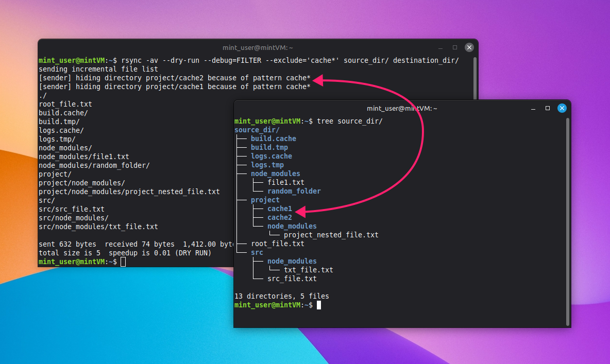
Task: Click 'node_modules' under src in tree
Action: pos(292,261)
